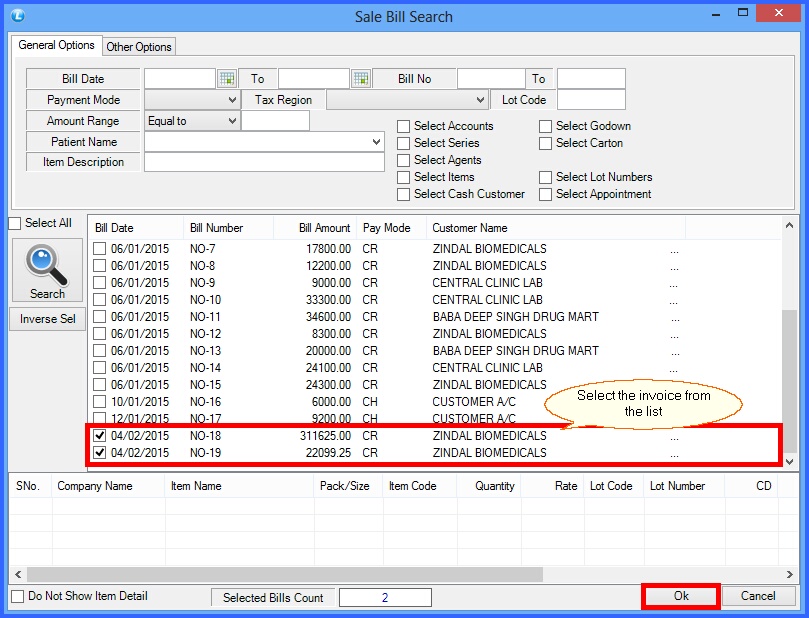Enable Select Godown checkbox
Screen dimensions: 809x618
(545, 126)
